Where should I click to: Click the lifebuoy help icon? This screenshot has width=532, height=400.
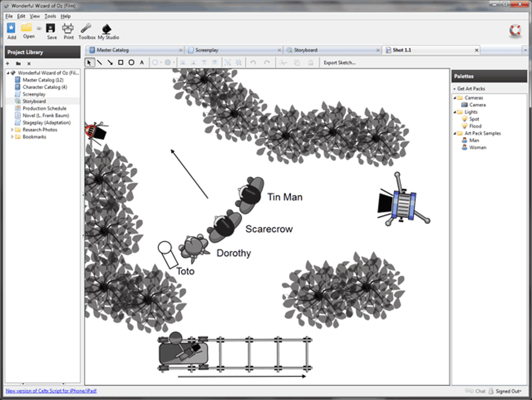click(x=515, y=31)
